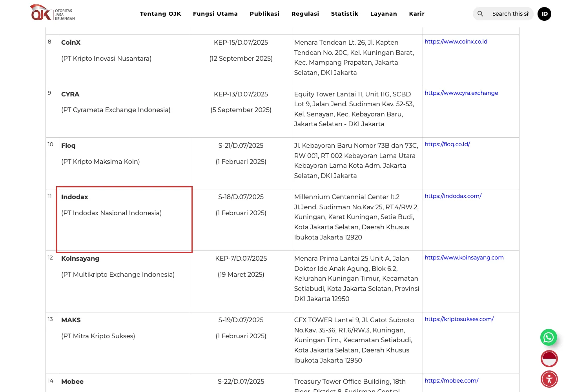This screenshot has width=565, height=392.
Task: Click license number KEP-15/D.07/2025
Action: point(241,42)
